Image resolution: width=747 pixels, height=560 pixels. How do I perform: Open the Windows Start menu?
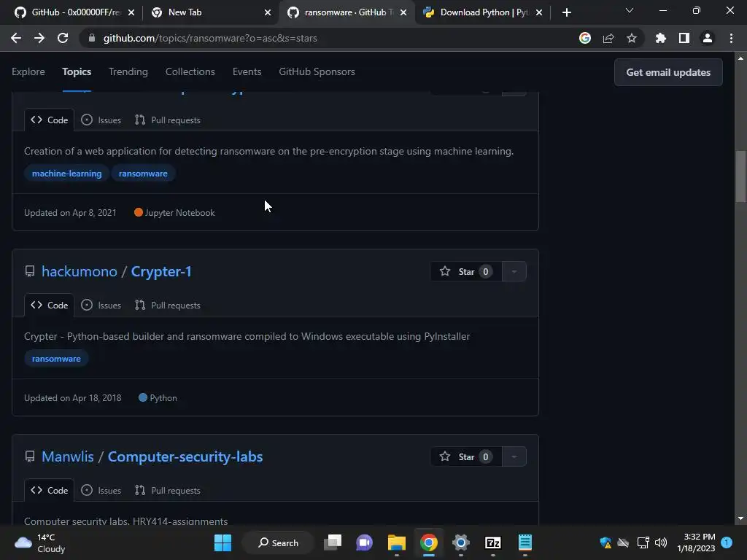tap(222, 542)
